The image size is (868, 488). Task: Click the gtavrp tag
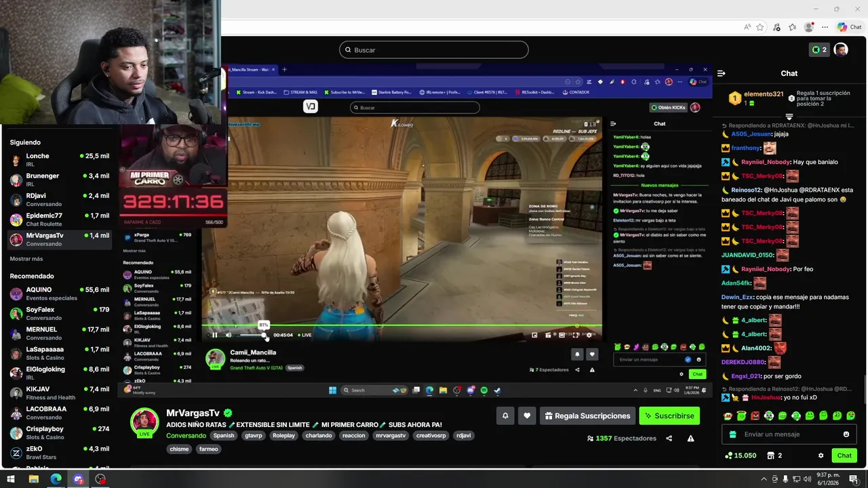coord(254,436)
